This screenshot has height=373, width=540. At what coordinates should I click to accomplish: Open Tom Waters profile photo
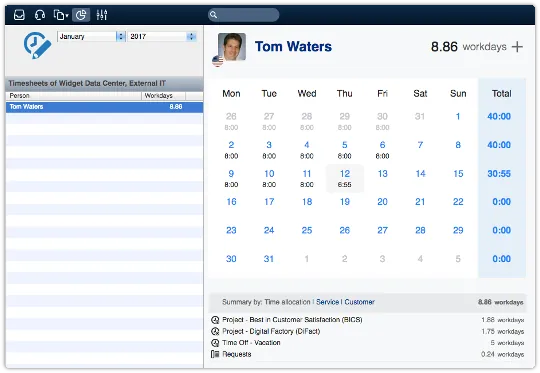click(232, 47)
